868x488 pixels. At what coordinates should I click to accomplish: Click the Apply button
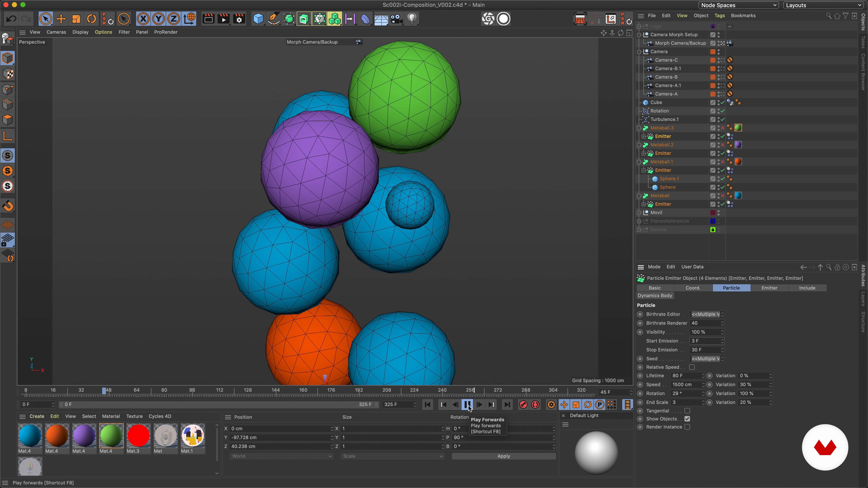point(504,456)
